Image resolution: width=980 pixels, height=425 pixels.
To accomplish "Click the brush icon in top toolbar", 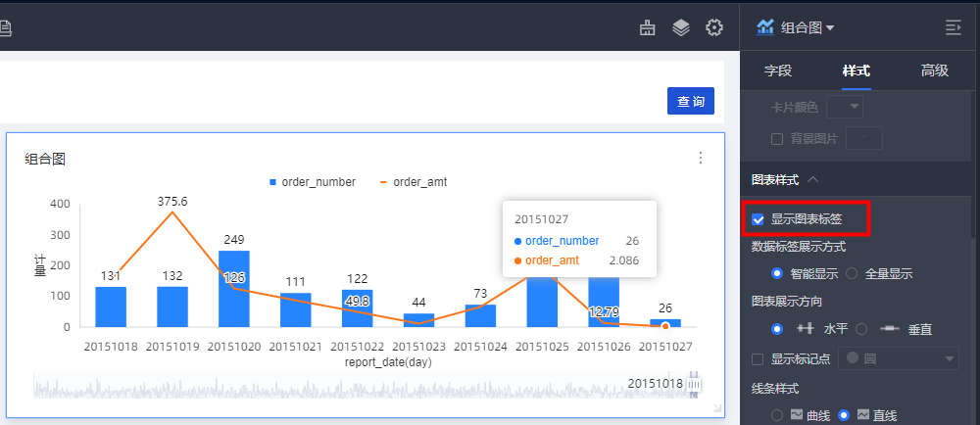I will pos(647,27).
